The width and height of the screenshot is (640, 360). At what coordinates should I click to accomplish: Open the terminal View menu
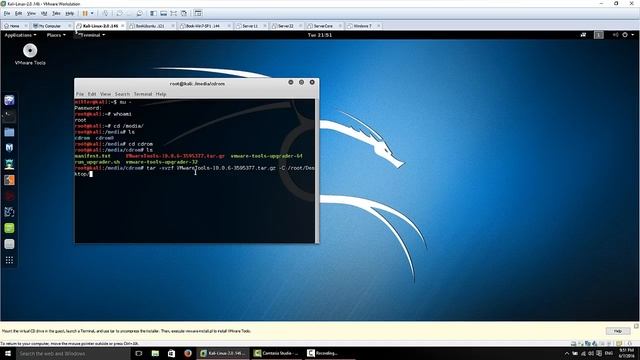click(x=105, y=94)
